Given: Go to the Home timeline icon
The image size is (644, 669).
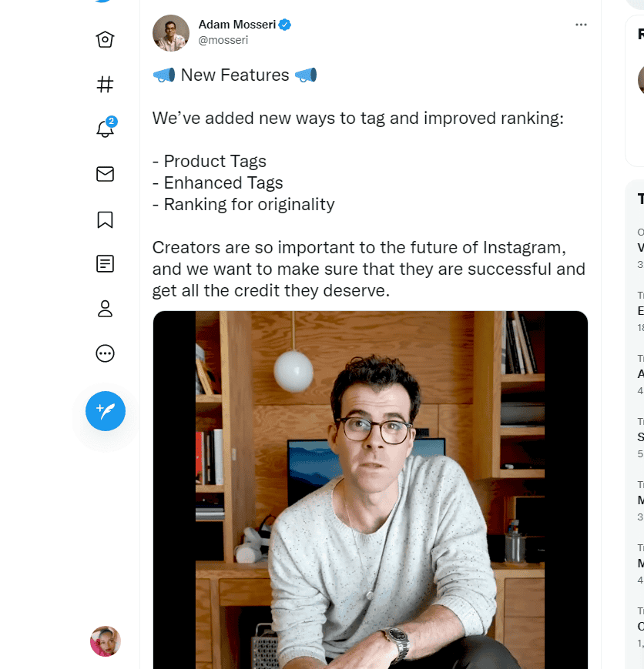Looking at the screenshot, I should pyautogui.click(x=106, y=39).
